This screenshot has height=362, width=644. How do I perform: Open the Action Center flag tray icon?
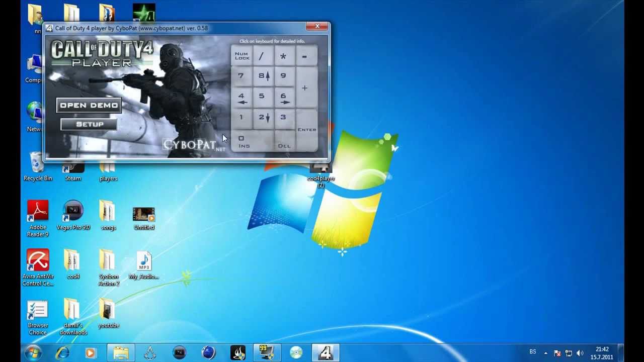click(557, 353)
